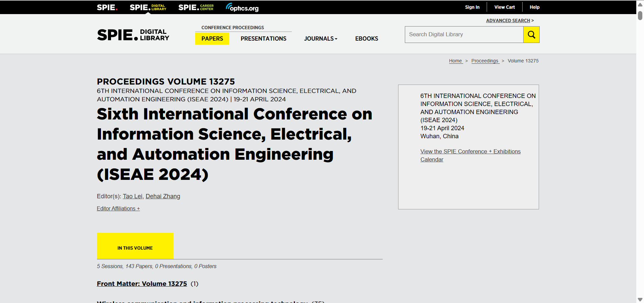Click the main SPIE Digital Library logo
Viewport: 644px width, 303px height.
tap(133, 35)
